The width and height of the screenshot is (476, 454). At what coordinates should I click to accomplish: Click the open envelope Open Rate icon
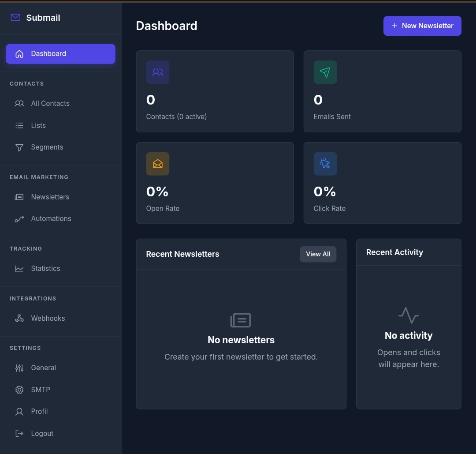(157, 164)
